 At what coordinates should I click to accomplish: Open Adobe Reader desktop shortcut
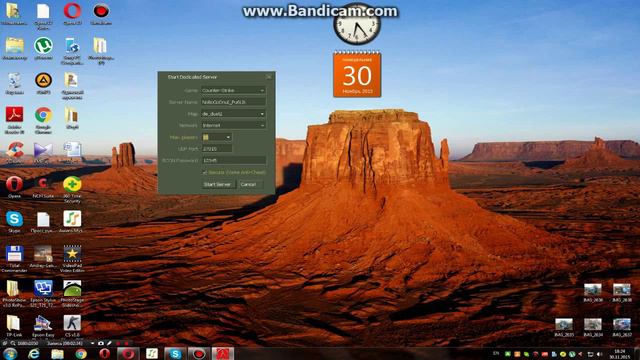point(14,120)
